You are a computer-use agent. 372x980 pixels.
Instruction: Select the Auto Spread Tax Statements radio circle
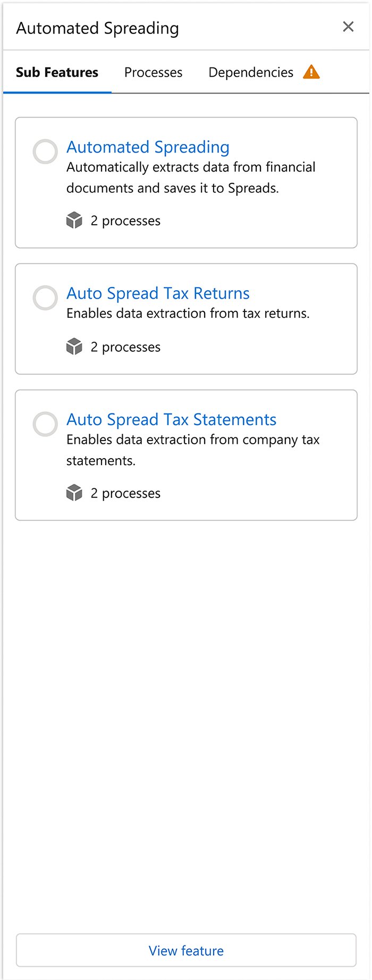[x=45, y=424]
